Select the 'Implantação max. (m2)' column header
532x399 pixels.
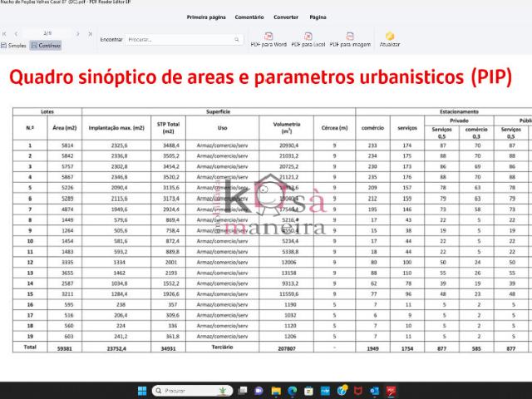(x=116, y=128)
